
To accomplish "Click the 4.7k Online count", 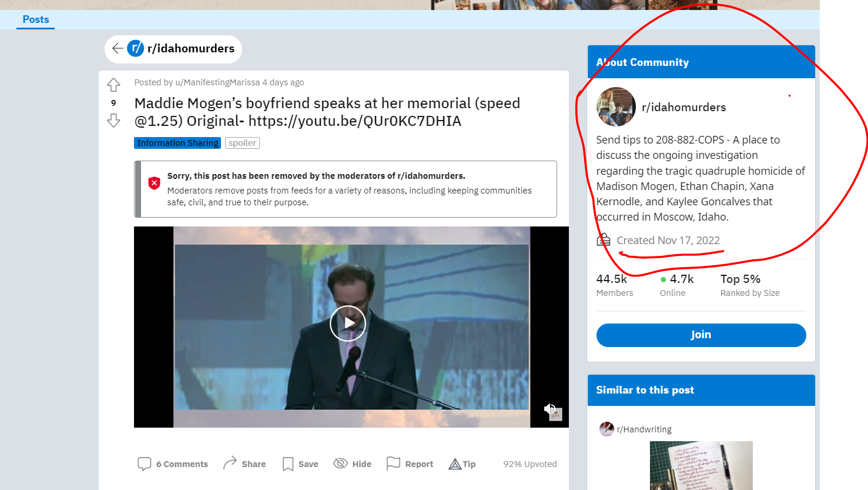I will click(x=676, y=285).
